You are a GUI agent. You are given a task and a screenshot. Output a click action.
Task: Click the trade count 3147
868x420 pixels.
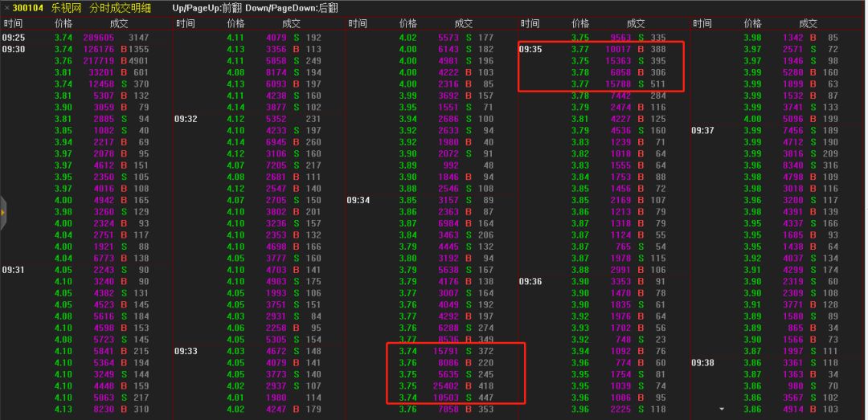coord(138,38)
